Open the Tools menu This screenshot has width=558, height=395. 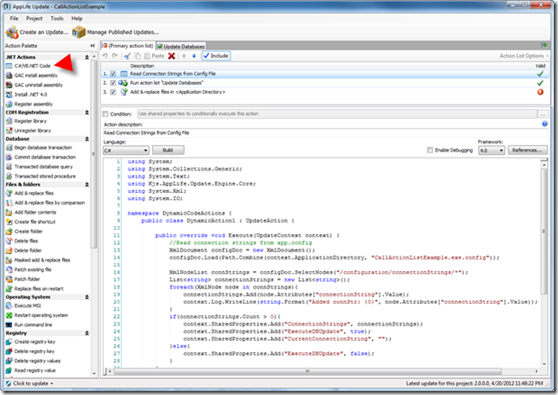click(x=57, y=19)
